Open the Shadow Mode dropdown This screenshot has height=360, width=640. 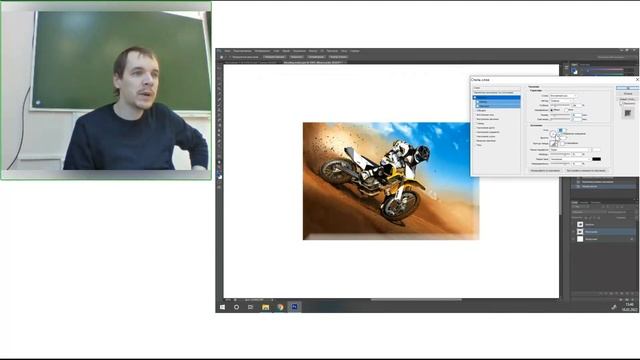point(571,159)
